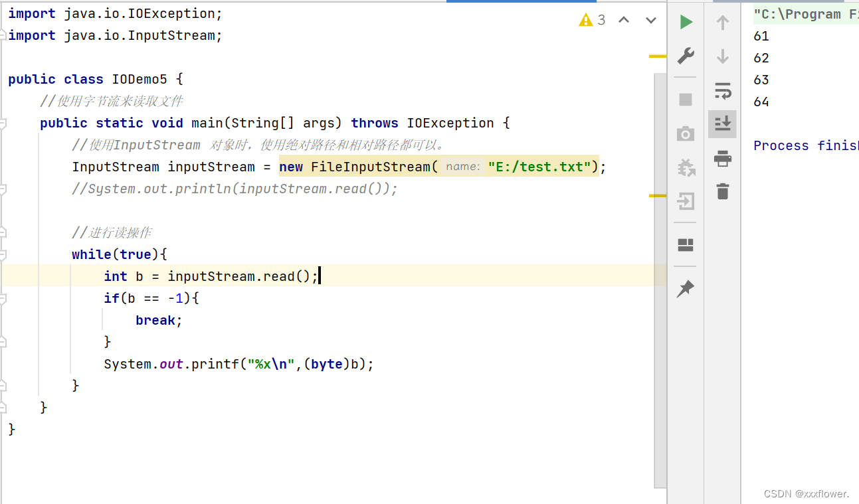Image resolution: width=859 pixels, height=504 pixels.
Task: Click the 'while(true){' line
Action: click(120, 254)
